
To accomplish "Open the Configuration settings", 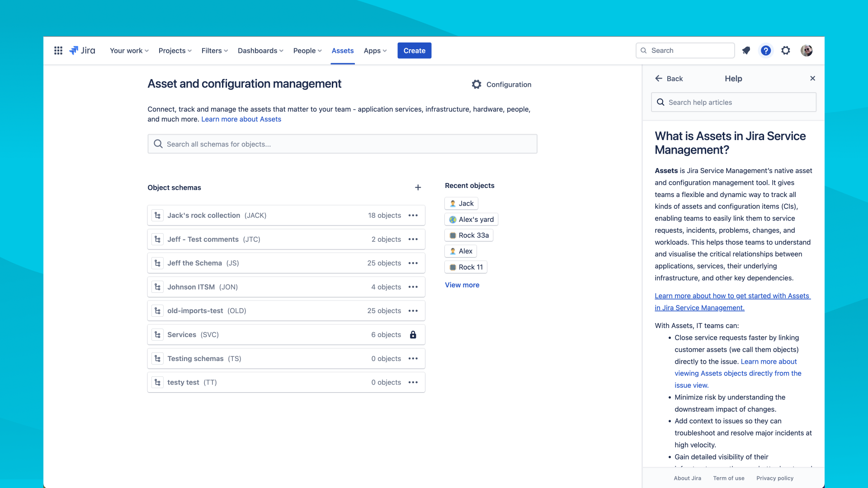I will click(x=501, y=84).
